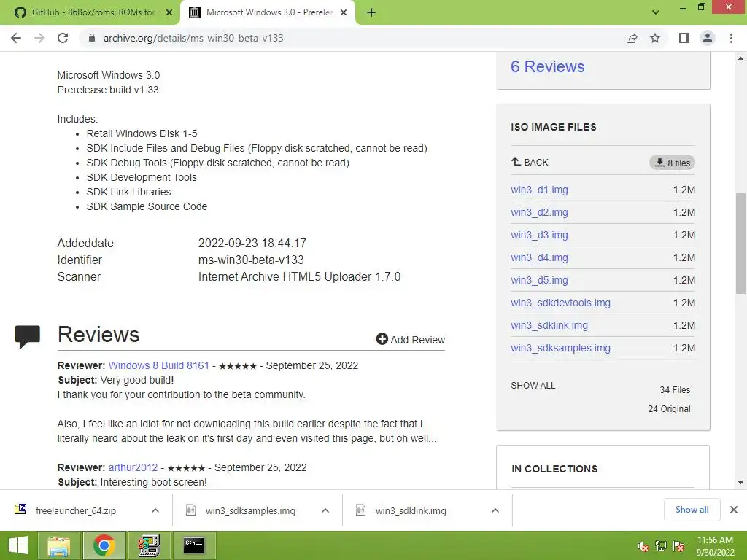Click SHOW ALL files link

click(x=533, y=386)
